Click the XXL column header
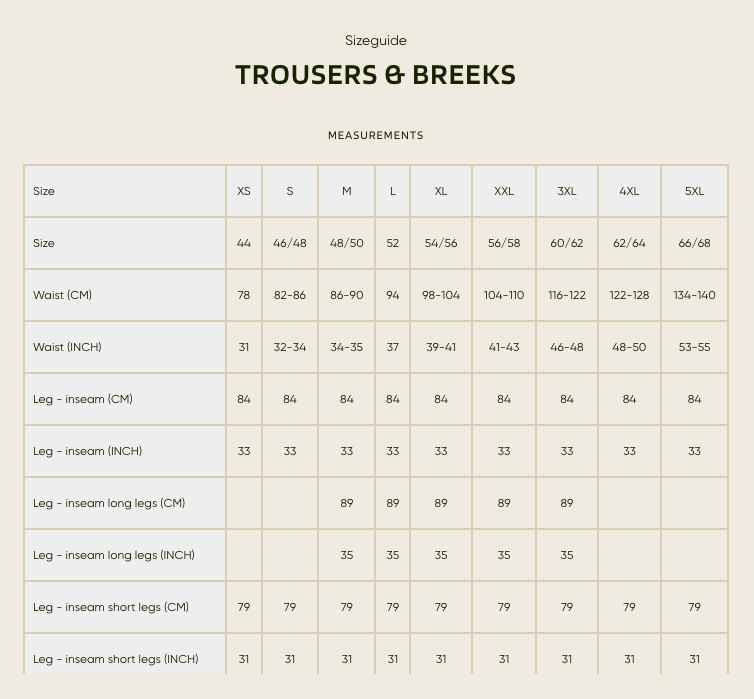This screenshot has height=699, width=754. (504, 191)
